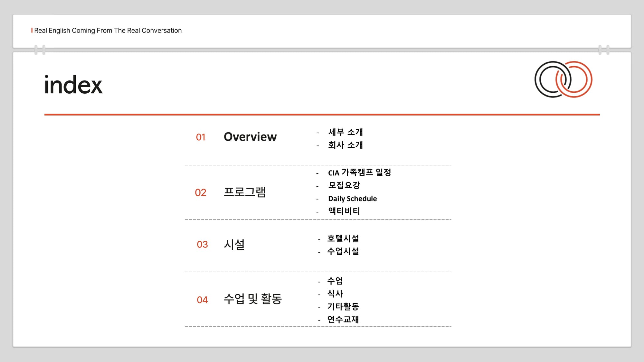The height and width of the screenshot is (362, 644).
Task: Click the 수업 및 활동 section heading
Action: pyautogui.click(x=252, y=299)
